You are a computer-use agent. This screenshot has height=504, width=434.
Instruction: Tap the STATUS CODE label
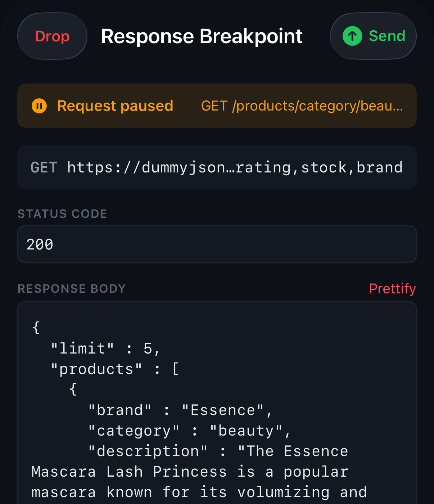coord(62,213)
